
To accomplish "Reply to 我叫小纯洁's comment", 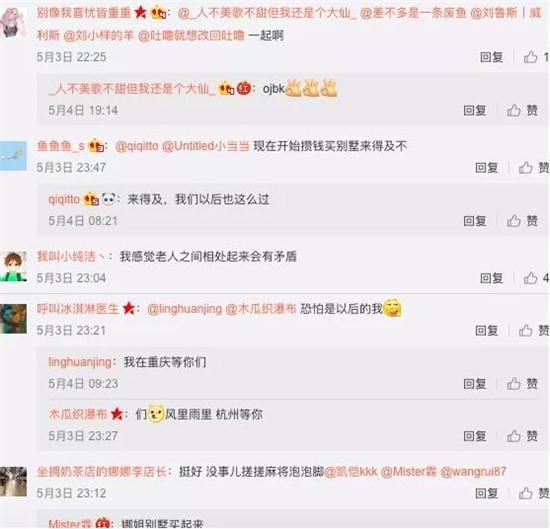I will [x=491, y=278].
